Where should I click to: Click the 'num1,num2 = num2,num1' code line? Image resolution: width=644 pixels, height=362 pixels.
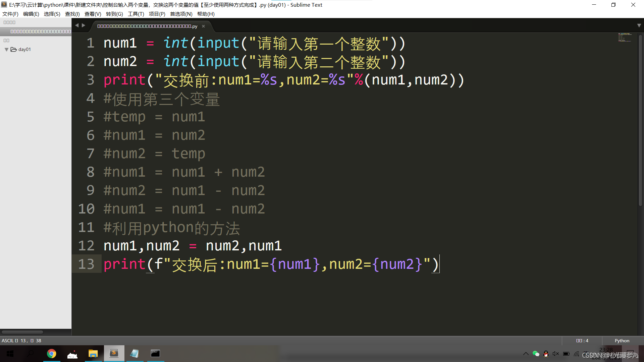point(193,246)
